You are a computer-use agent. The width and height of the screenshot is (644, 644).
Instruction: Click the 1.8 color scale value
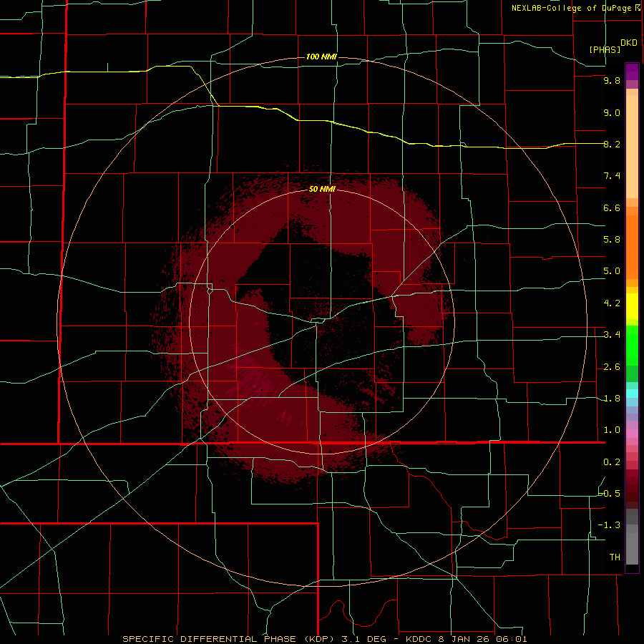(612, 399)
